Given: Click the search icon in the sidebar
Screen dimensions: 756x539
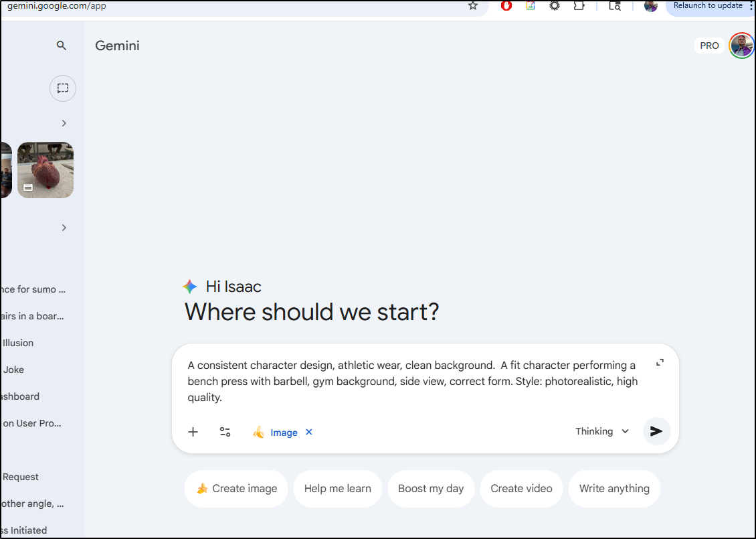Looking at the screenshot, I should [x=62, y=46].
